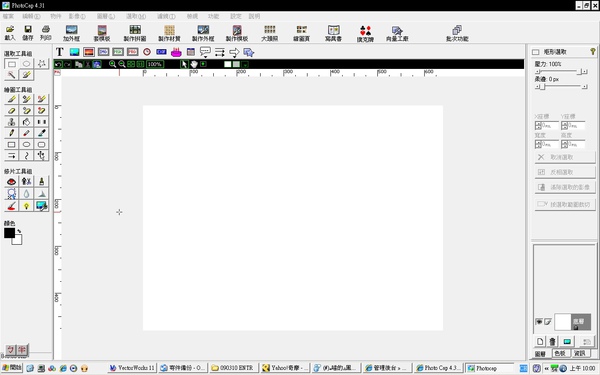Click the pink birthday cake icon

coord(176,52)
